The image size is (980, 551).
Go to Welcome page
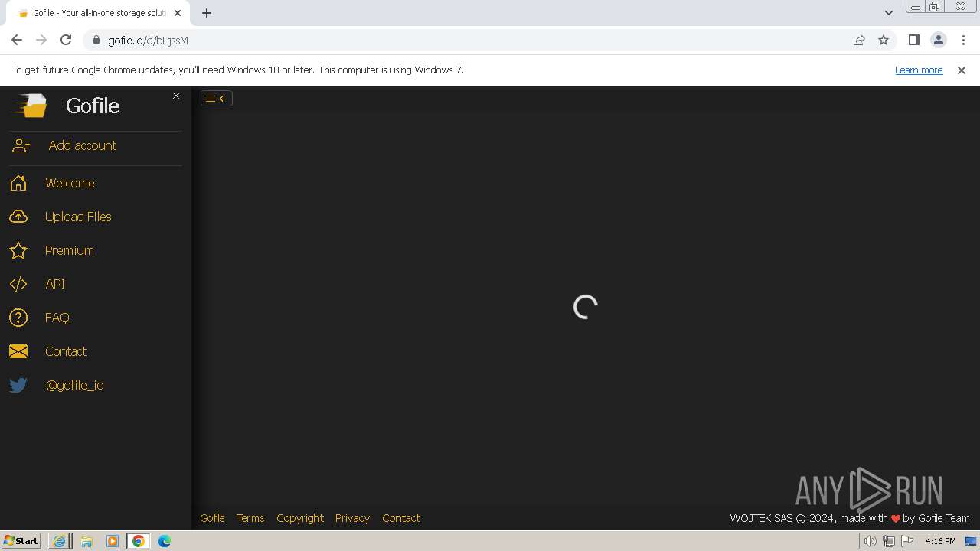coord(70,183)
